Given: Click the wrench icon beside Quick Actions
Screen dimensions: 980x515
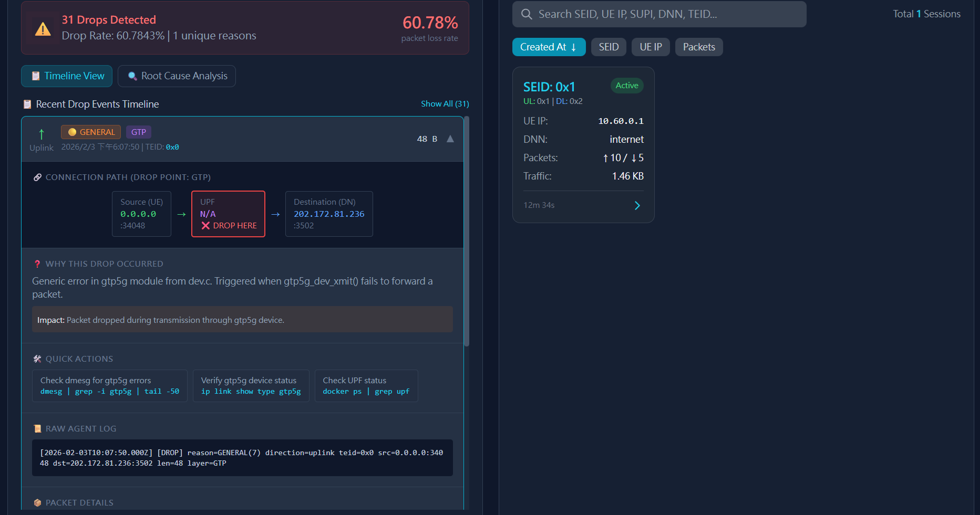Looking at the screenshot, I should point(37,359).
